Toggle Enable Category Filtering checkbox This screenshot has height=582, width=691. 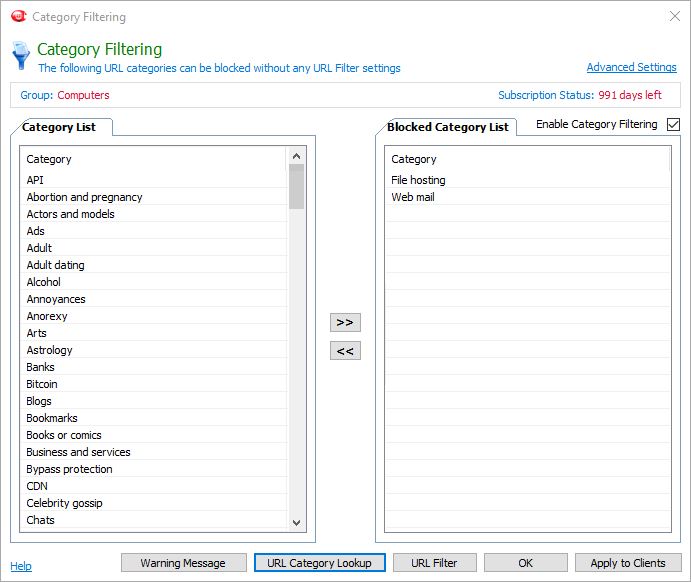(x=673, y=125)
